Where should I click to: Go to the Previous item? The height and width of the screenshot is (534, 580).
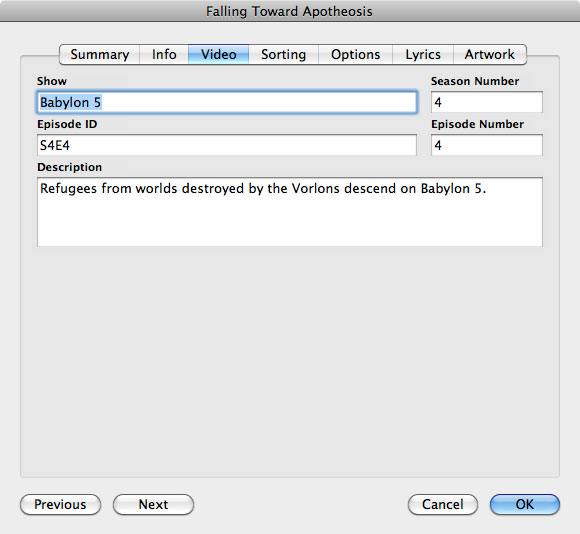tap(60, 504)
